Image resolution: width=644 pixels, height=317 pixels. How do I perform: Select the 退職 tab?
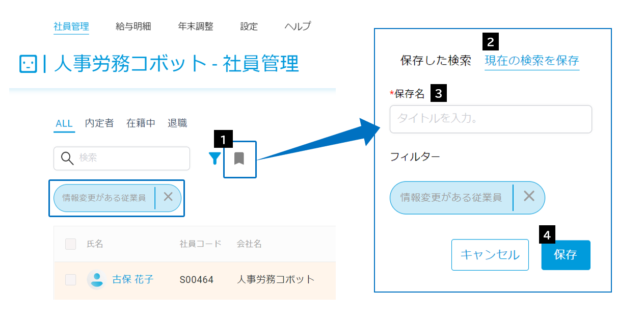[177, 123]
